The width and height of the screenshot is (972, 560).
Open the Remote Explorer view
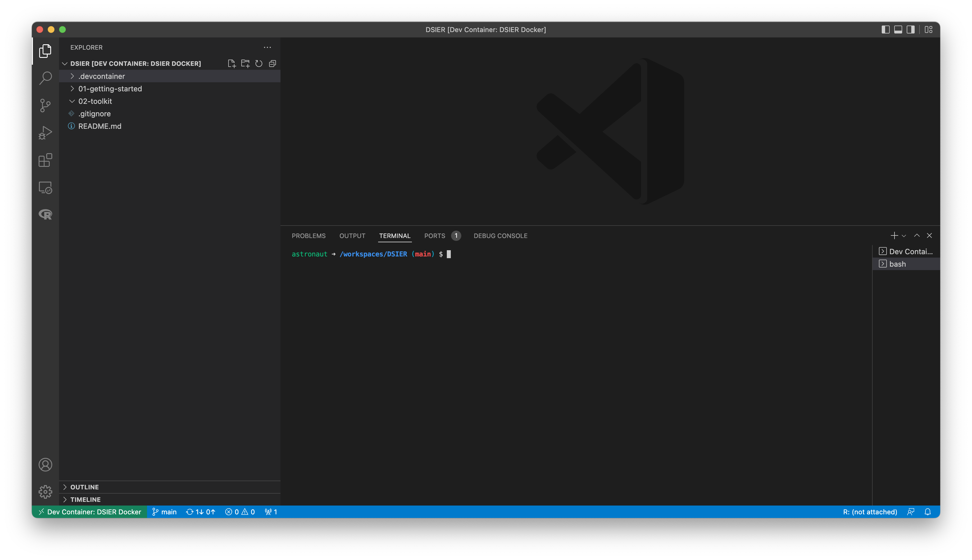[x=45, y=188]
